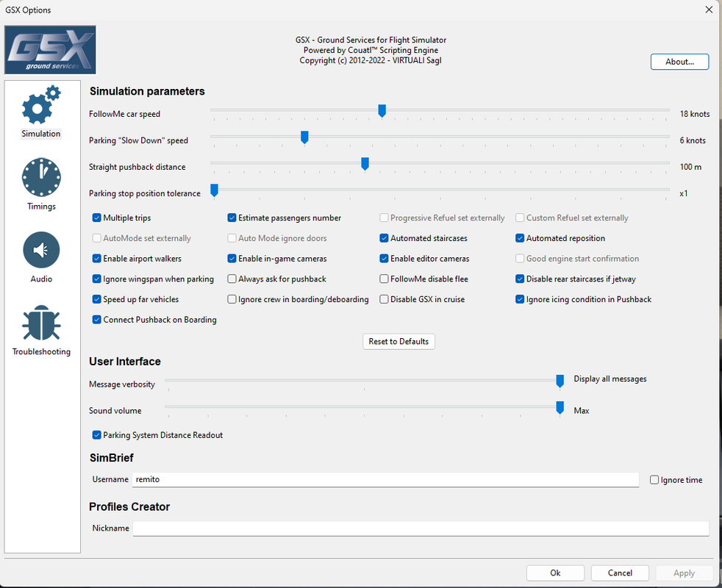Click Reset to Defaults button
Viewport: 722px width, 588px height.
coord(398,342)
